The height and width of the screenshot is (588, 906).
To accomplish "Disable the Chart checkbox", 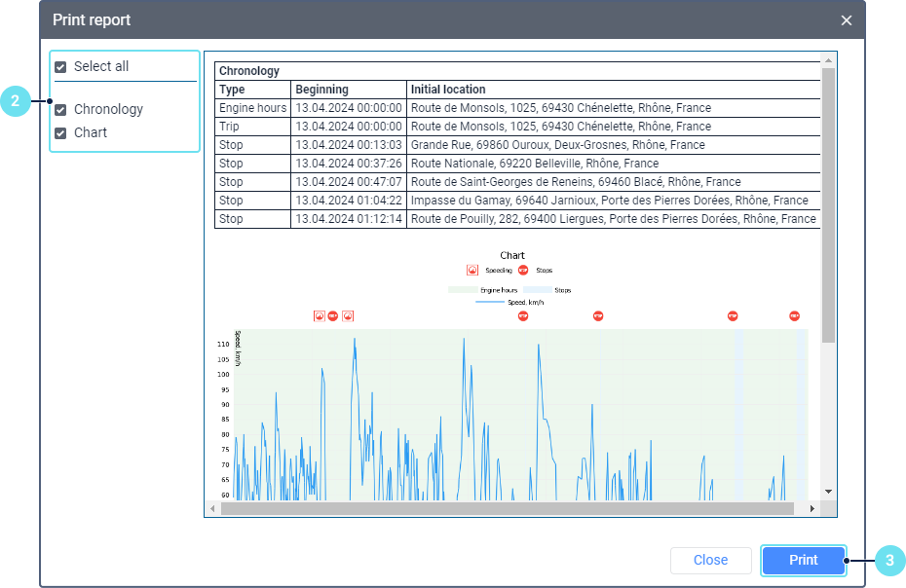I will pos(61,133).
